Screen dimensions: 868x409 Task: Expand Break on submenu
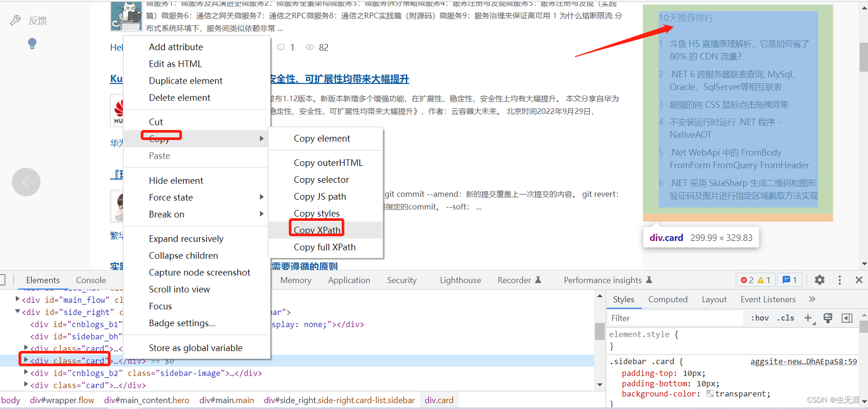(261, 214)
